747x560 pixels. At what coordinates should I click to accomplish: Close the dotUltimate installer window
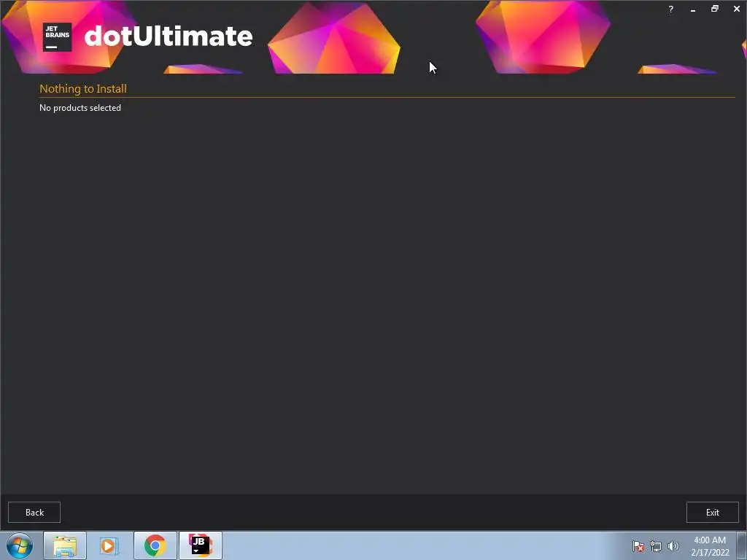click(737, 9)
